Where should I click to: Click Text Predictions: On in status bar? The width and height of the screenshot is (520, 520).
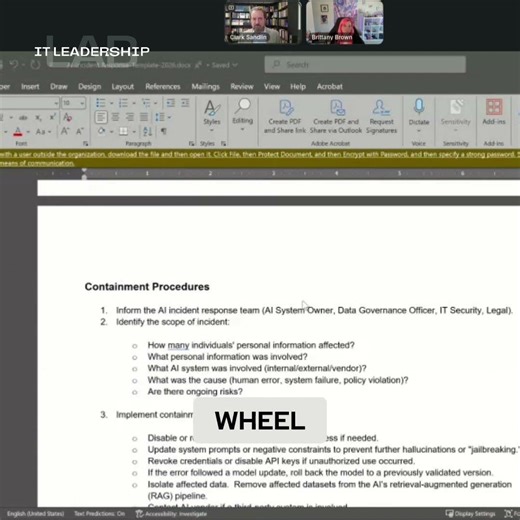point(99,514)
